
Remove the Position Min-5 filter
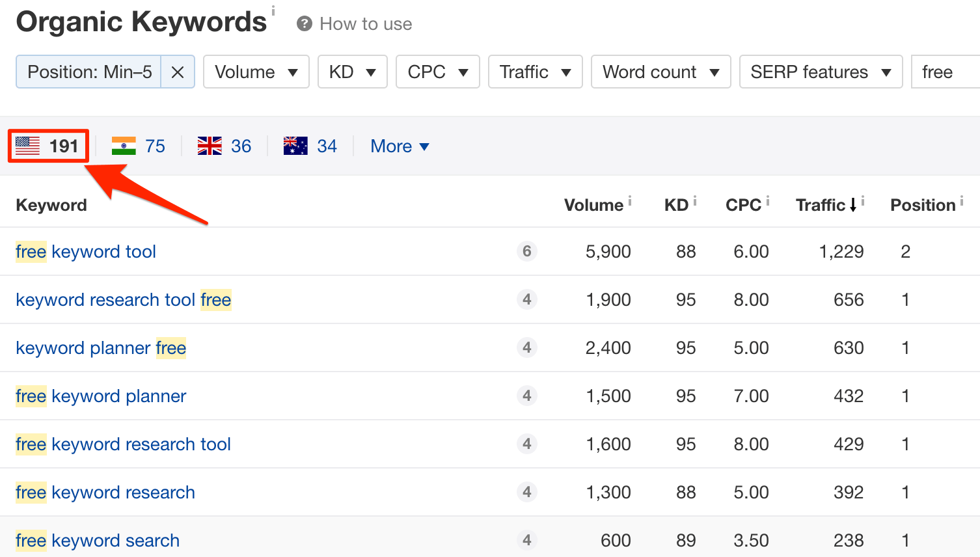click(177, 72)
